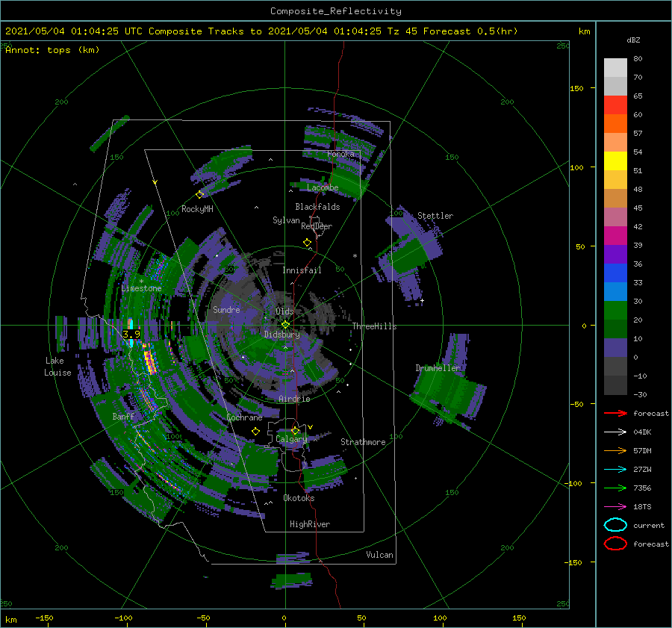Click the Strathmore city label

[363, 442]
